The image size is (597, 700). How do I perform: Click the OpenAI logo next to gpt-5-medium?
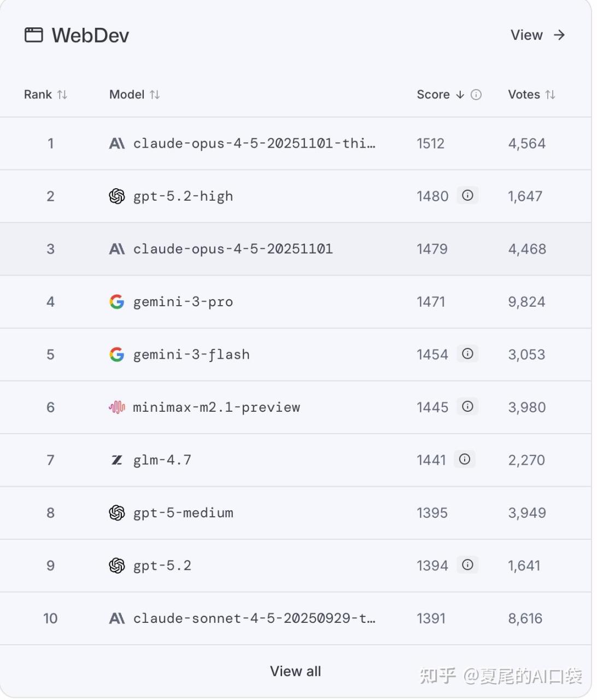116,512
